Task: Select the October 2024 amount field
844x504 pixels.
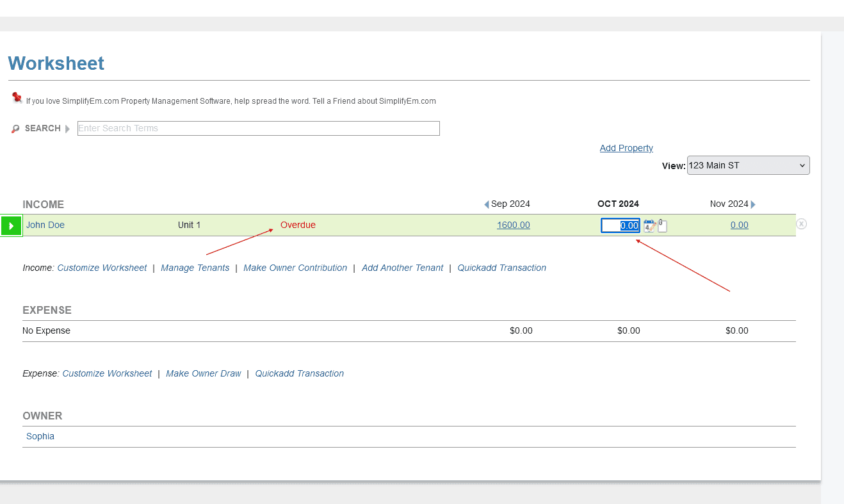Action: [620, 225]
